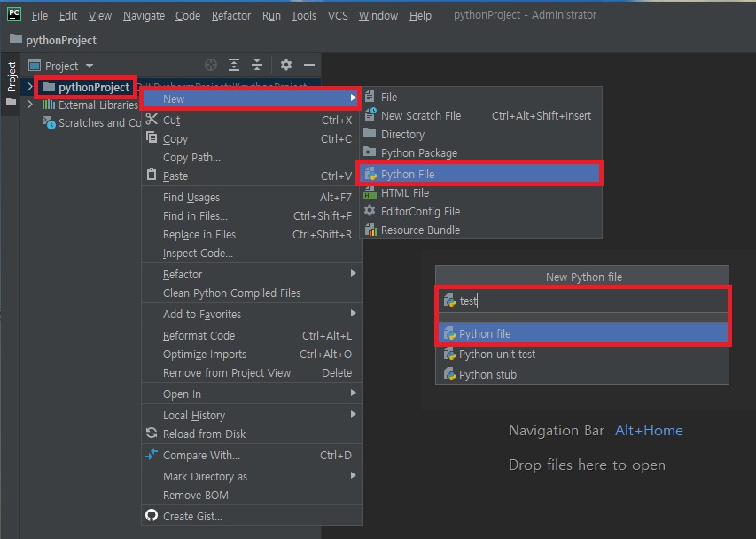Expand the External Libraries tree node

point(30,105)
